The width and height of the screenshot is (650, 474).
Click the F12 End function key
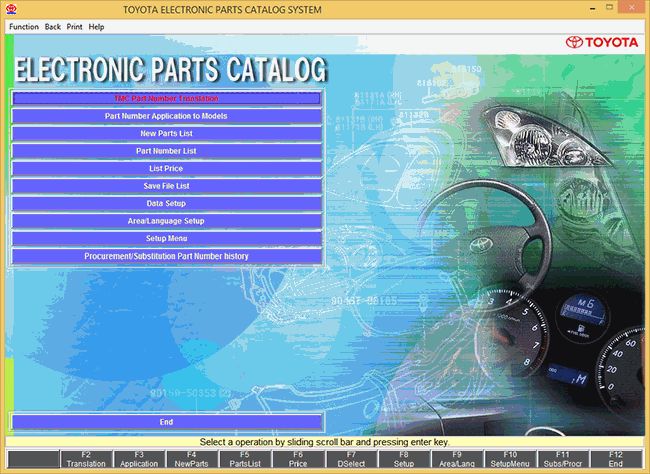(616, 459)
